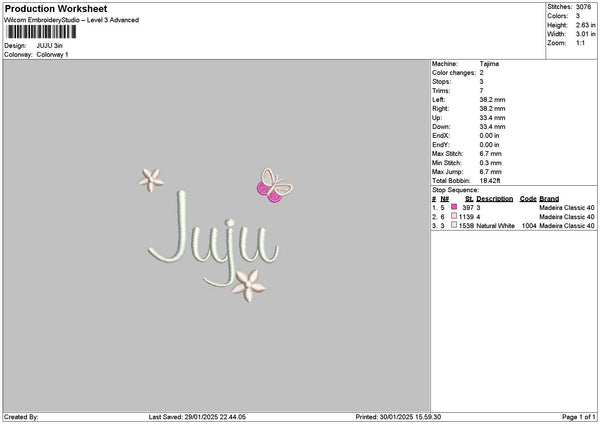Click the Total Bobbin value '18.42ft'
The width and height of the screenshot is (600, 424).
(490, 181)
